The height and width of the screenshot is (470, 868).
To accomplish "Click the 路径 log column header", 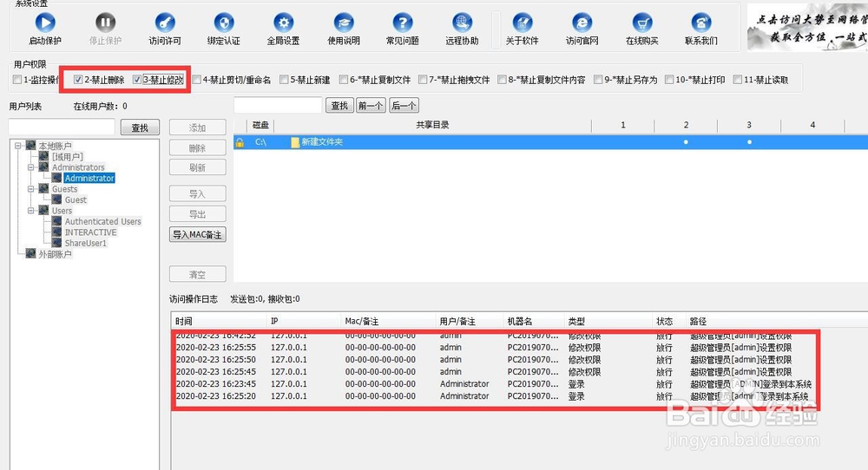I will [x=775, y=321].
